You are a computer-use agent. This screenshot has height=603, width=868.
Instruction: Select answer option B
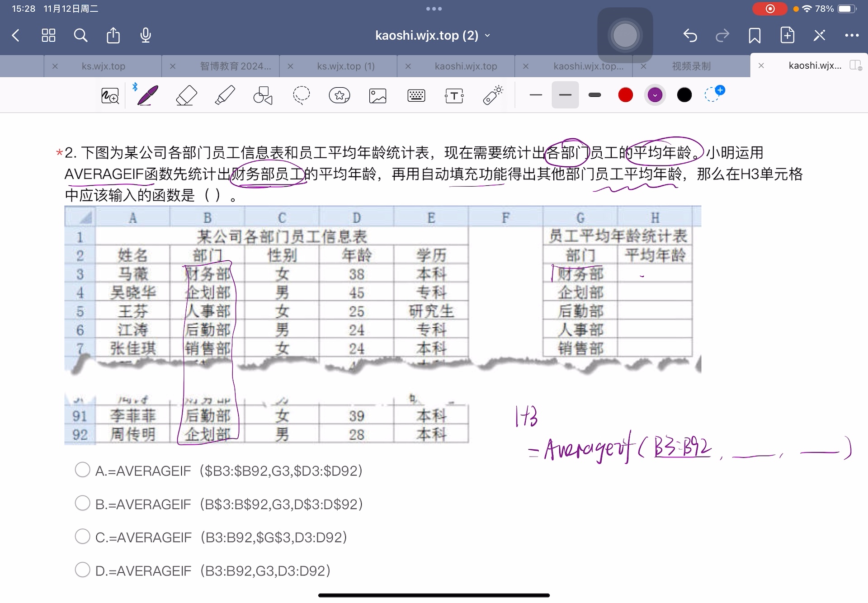pyautogui.click(x=82, y=503)
